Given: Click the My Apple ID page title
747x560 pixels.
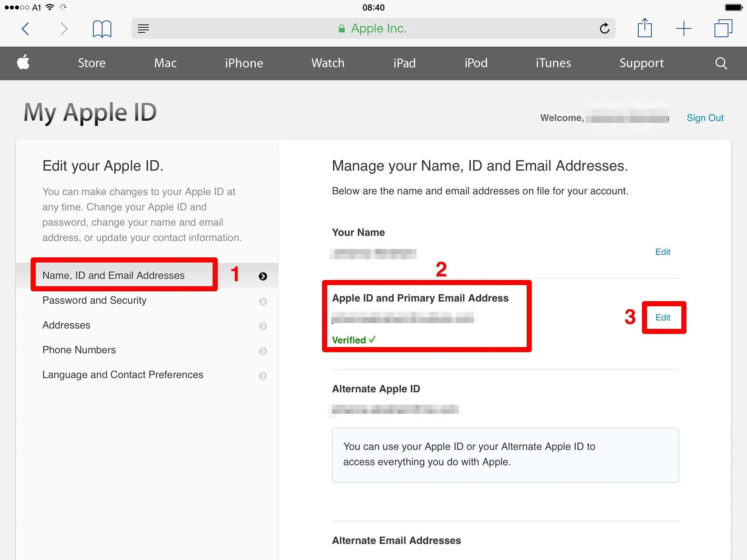Looking at the screenshot, I should tap(90, 113).
